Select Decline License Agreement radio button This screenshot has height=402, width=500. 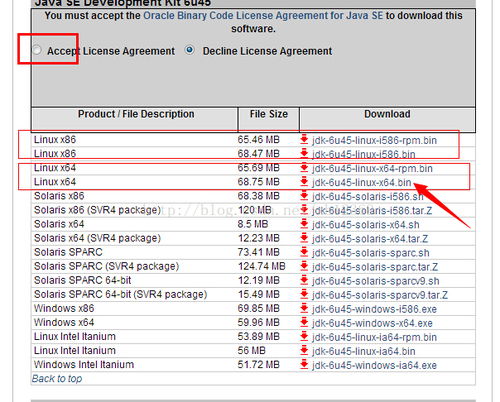tap(190, 50)
